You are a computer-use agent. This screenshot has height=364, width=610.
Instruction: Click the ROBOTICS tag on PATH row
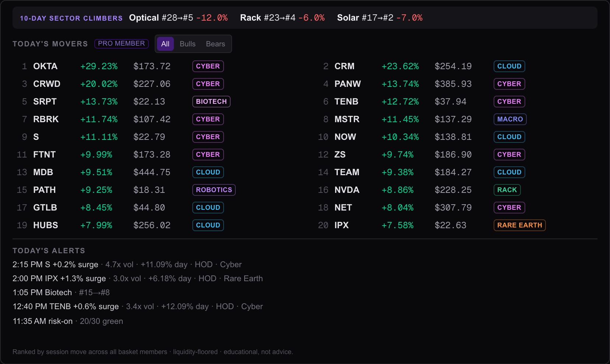(x=214, y=190)
